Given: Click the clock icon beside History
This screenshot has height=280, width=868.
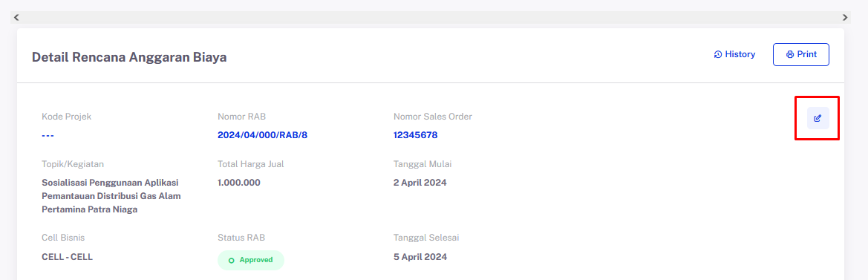Looking at the screenshot, I should pyautogui.click(x=718, y=54).
